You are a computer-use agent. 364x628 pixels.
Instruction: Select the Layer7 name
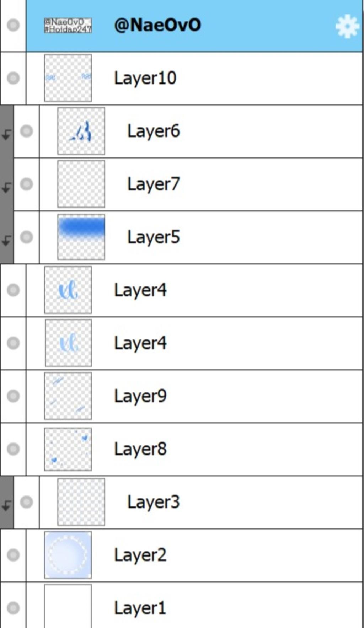pos(154,184)
